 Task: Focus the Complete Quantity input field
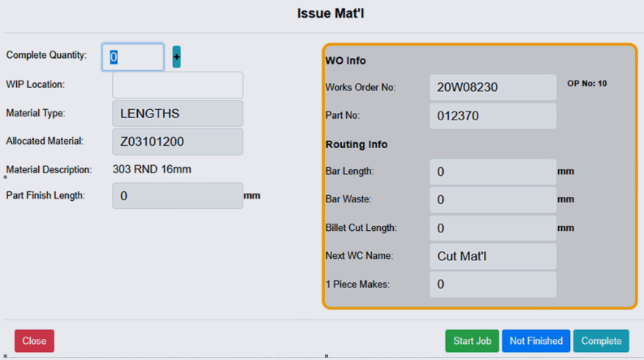[x=133, y=57]
